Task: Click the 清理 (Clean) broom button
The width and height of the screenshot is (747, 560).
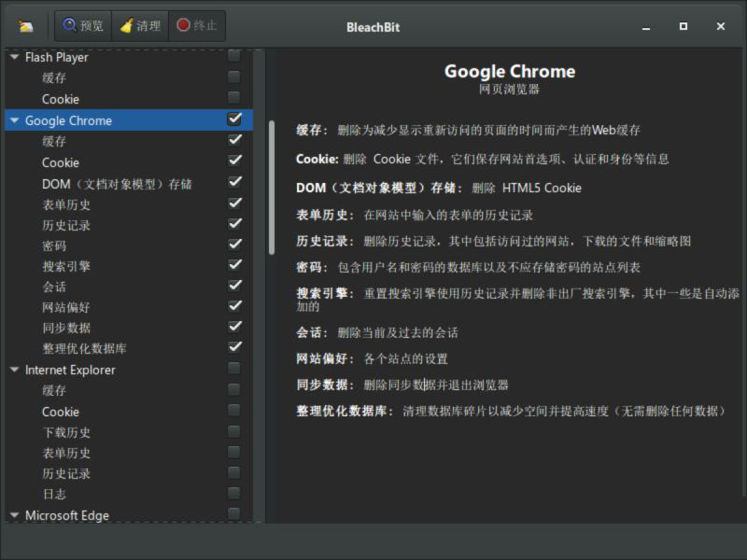Action: point(140,26)
